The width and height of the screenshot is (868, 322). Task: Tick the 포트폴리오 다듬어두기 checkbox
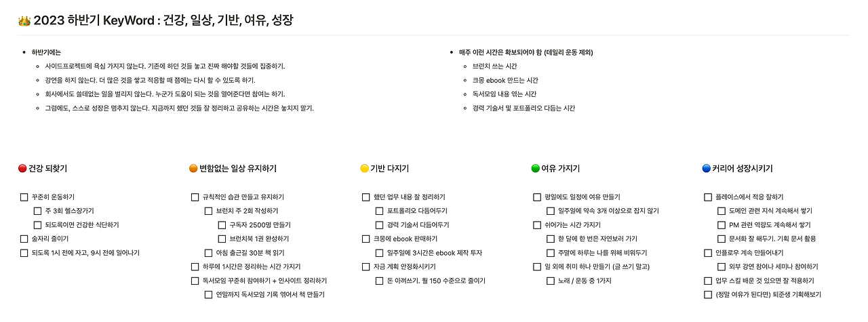379,211
